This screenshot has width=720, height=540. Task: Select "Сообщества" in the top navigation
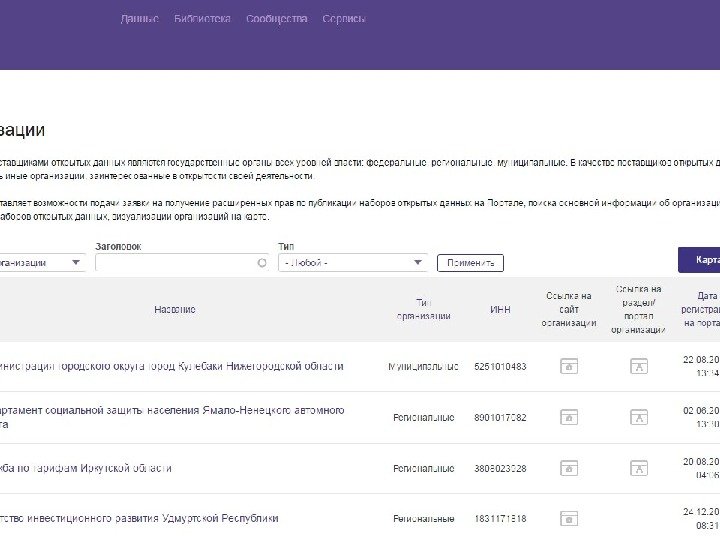pos(277,19)
